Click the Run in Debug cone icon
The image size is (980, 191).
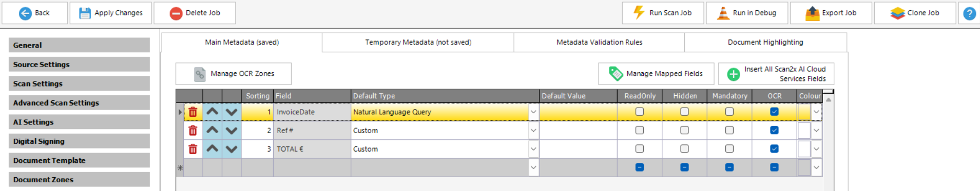(x=723, y=13)
